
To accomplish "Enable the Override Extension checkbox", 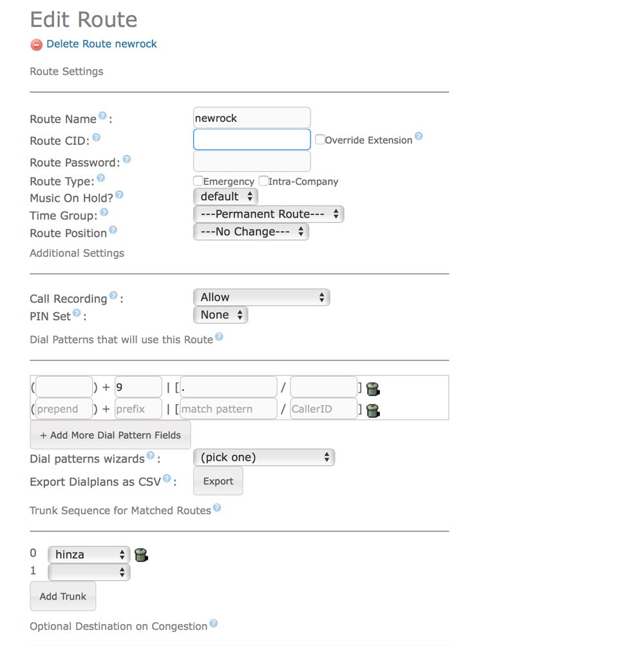I will pos(319,140).
